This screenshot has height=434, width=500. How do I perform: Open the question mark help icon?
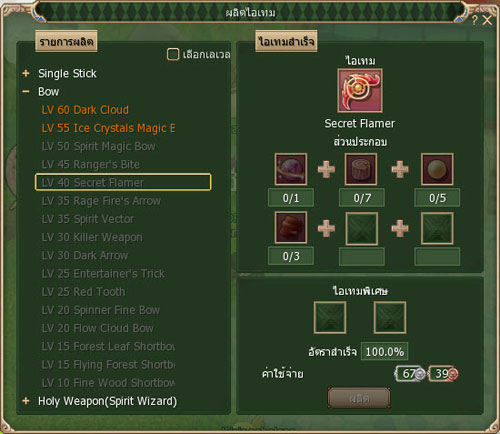(x=474, y=20)
